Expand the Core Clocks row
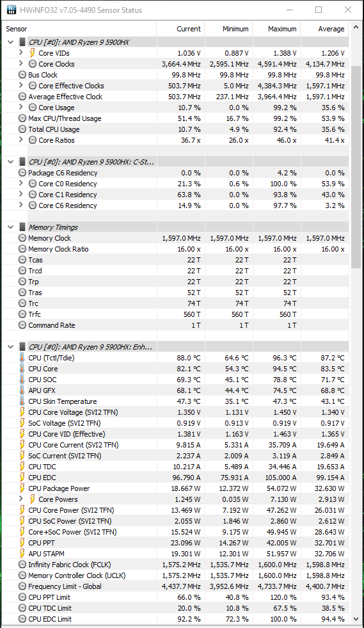Viewport: 364px width, 628px height. pos(21,63)
